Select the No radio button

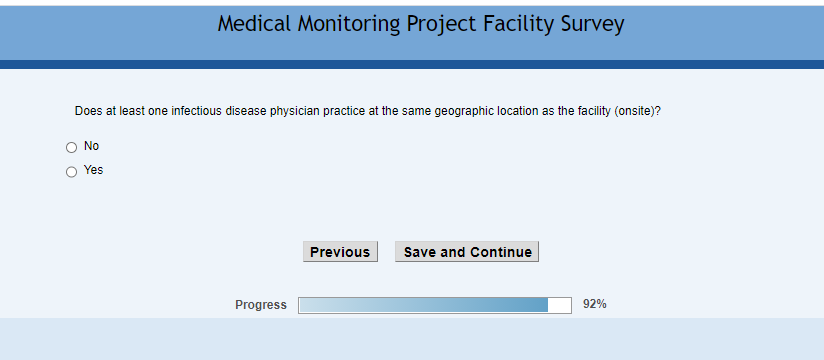click(x=71, y=148)
